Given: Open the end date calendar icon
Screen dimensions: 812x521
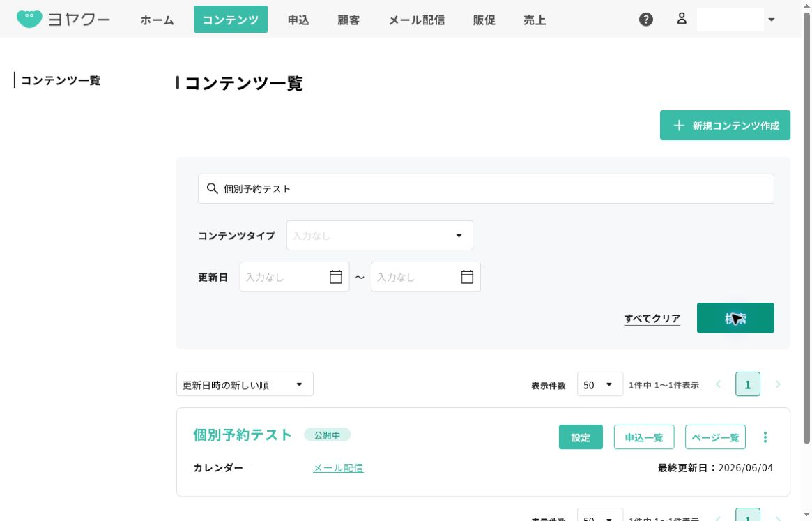Looking at the screenshot, I should (x=466, y=277).
